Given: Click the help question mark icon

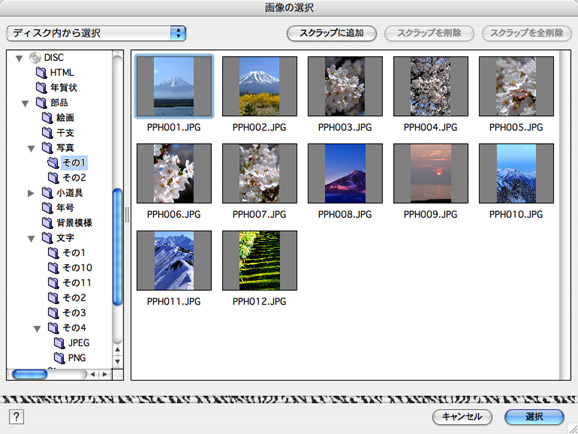Looking at the screenshot, I should tap(16, 417).
